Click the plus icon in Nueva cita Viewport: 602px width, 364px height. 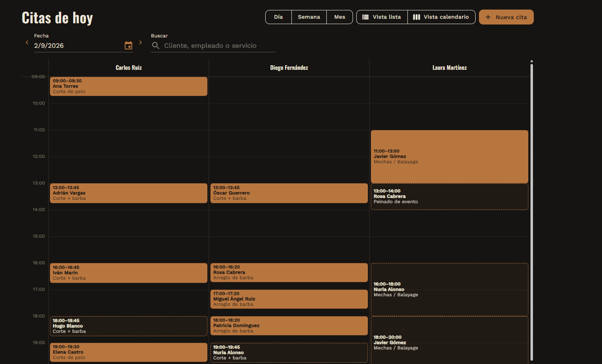coord(488,17)
